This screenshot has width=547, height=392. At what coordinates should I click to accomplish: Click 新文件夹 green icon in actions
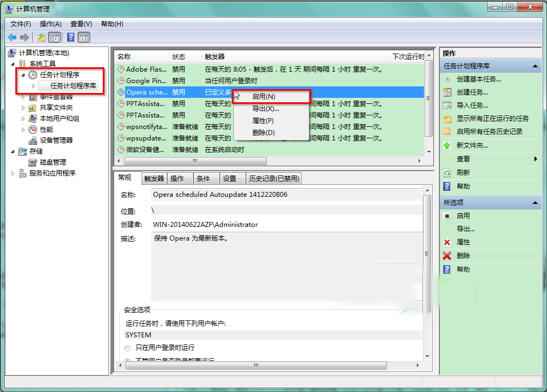coord(447,145)
